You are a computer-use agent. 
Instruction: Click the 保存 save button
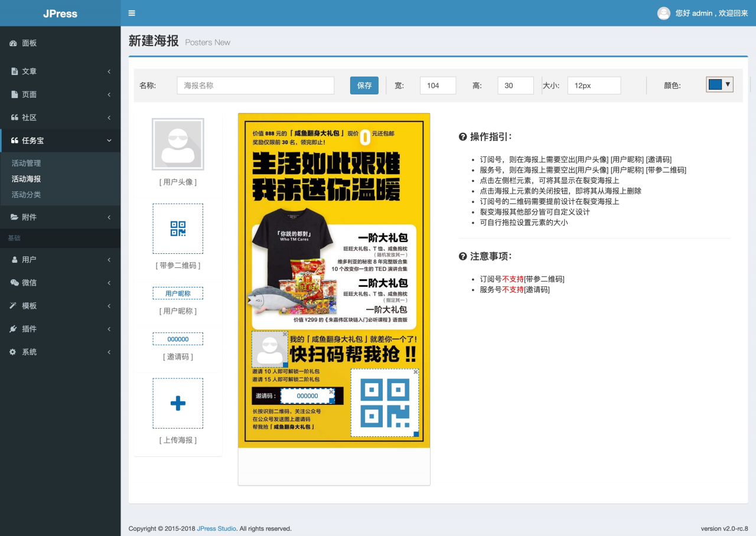point(364,86)
